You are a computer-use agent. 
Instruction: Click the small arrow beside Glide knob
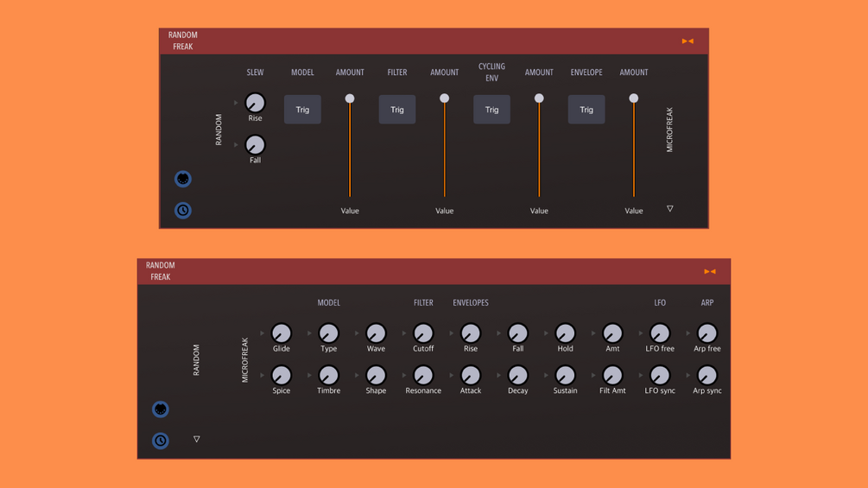click(262, 333)
